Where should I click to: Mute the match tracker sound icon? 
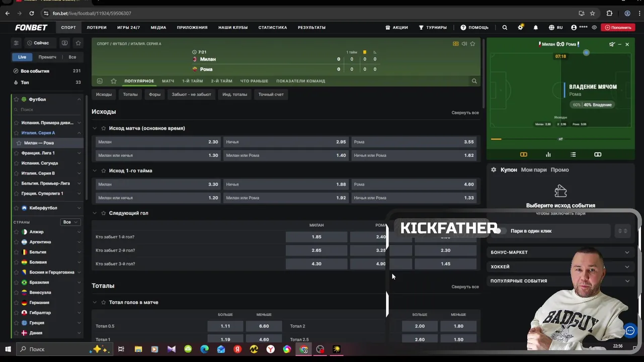(x=612, y=44)
